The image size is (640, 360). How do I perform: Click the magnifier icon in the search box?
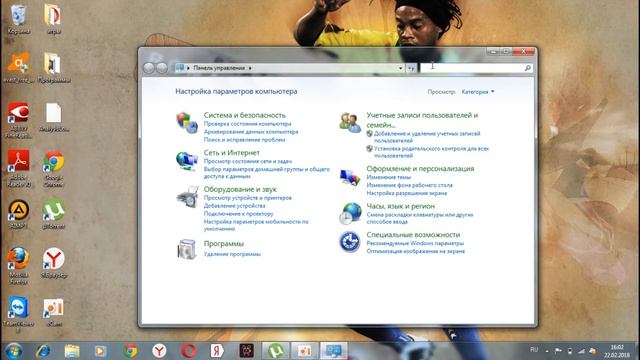[x=527, y=68]
